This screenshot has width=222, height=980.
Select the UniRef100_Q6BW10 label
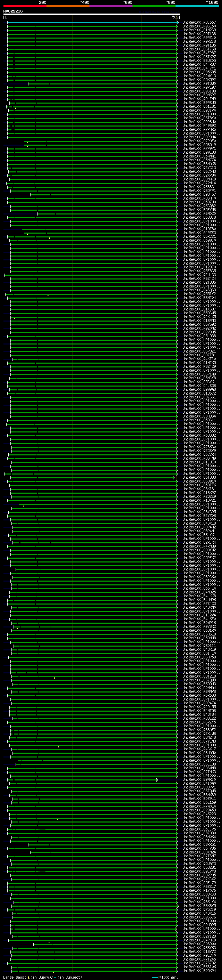199,481
